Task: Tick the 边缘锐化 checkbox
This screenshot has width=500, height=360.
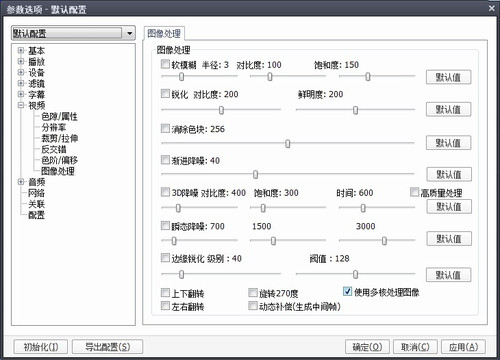Action: (165, 258)
